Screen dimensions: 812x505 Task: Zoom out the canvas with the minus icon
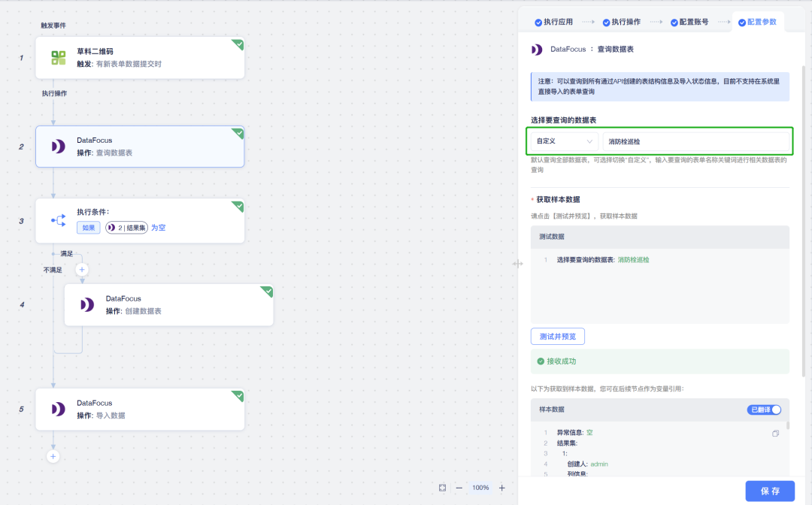point(459,488)
